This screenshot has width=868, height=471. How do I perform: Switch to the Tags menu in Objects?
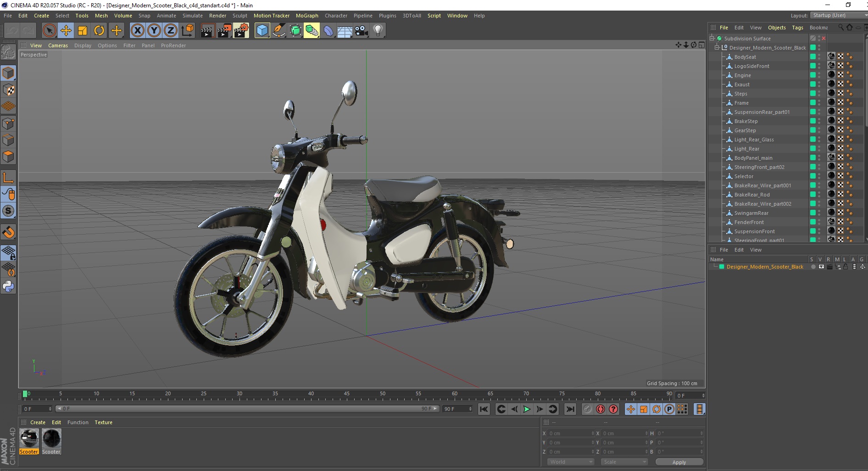pyautogui.click(x=797, y=28)
